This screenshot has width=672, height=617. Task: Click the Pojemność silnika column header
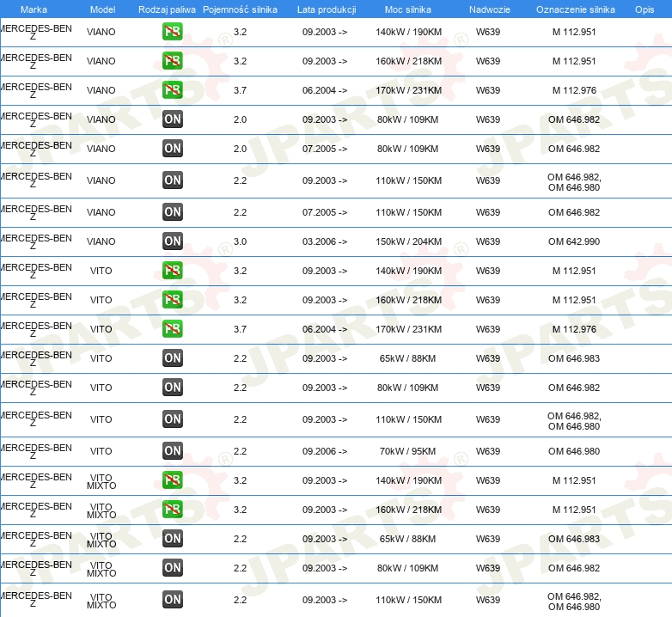tap(240, 9)
